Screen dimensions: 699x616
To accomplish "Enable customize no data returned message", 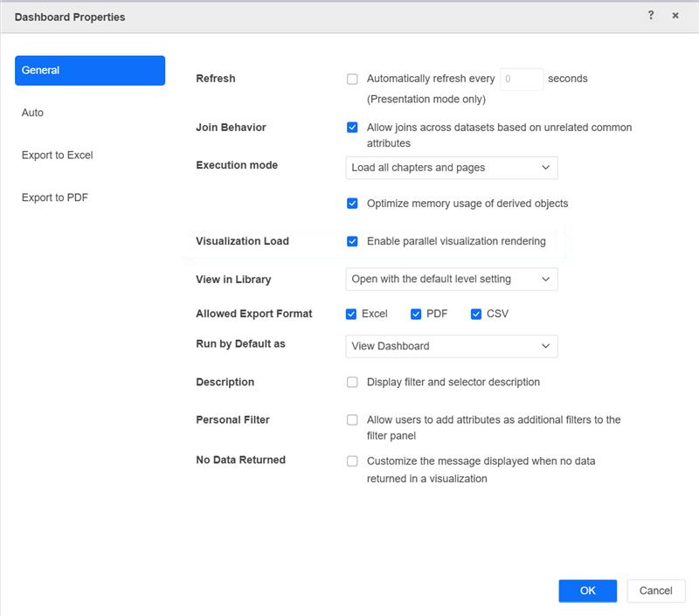I will coord(352,460).
